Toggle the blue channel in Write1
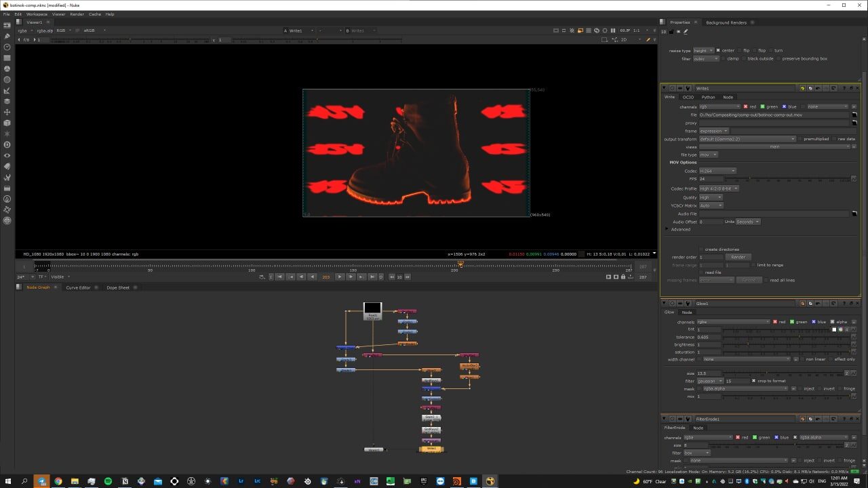 click(x=785, y=106)
